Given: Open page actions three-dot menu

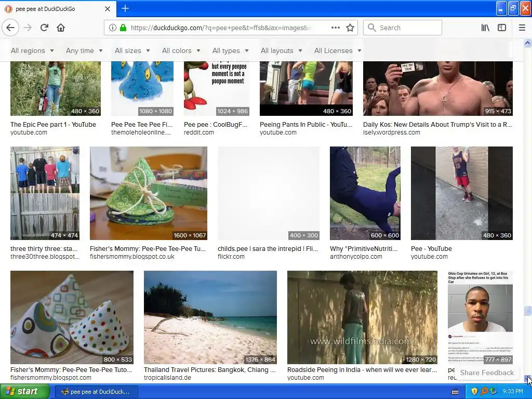Looking at the screenshot, I should pyautogui.click(x=335, y=28).
